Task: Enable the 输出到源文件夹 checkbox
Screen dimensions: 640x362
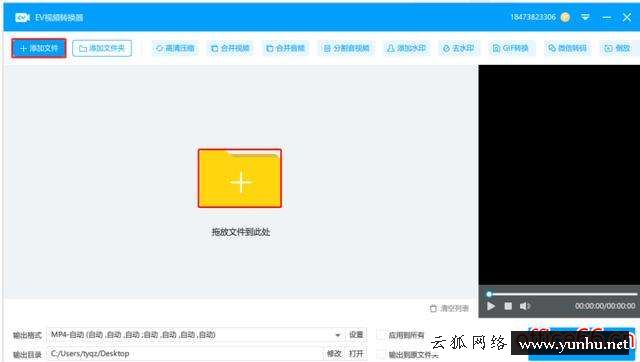Action: click(x=381, y=354)
